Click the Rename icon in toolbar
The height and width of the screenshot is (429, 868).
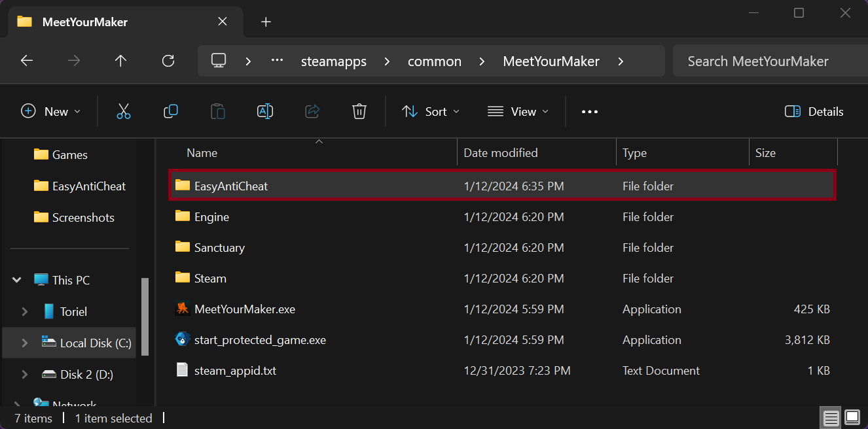tap(265, 112)
